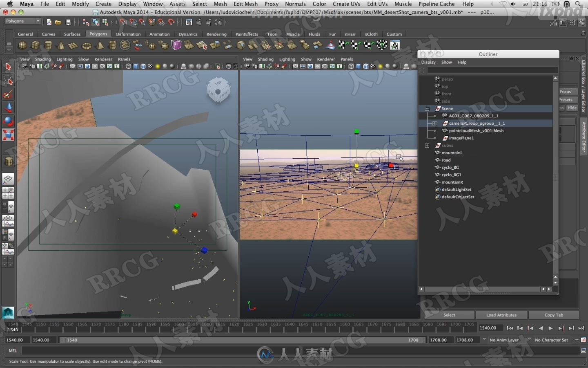Toggle auto keyframe button

point(575,340)
